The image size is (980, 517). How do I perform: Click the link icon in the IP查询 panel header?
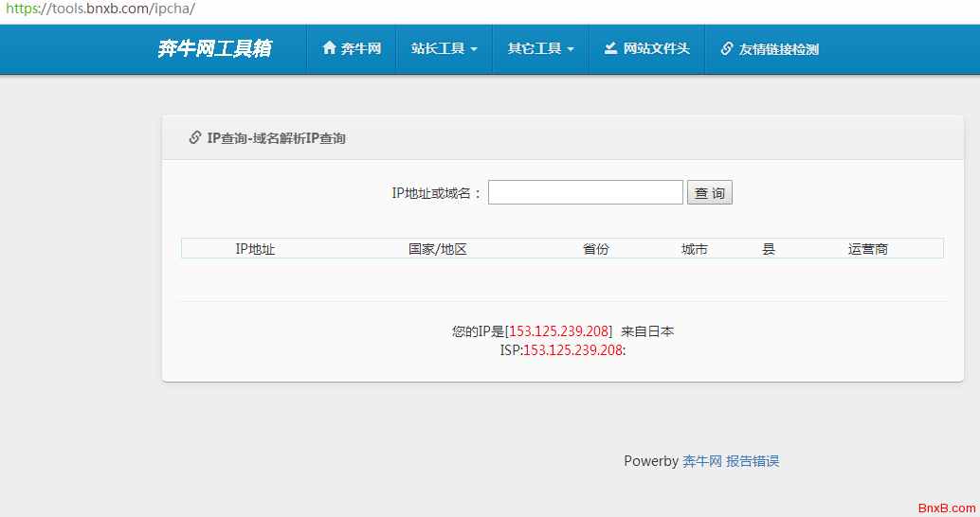(x=195, y=137)
